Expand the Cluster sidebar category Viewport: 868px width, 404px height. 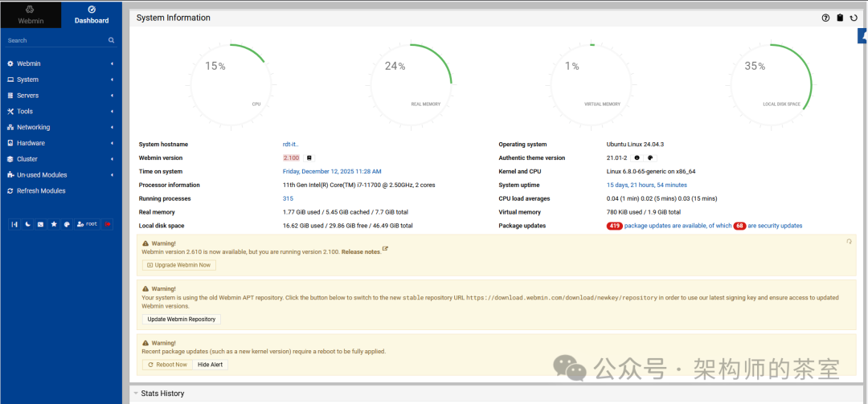click(61, 159)
